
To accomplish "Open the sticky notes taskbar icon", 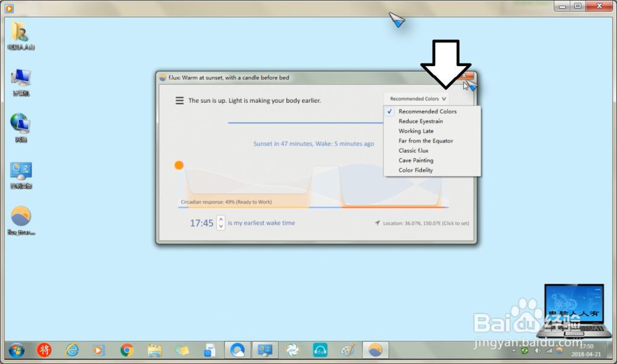I will pos(182,350).
